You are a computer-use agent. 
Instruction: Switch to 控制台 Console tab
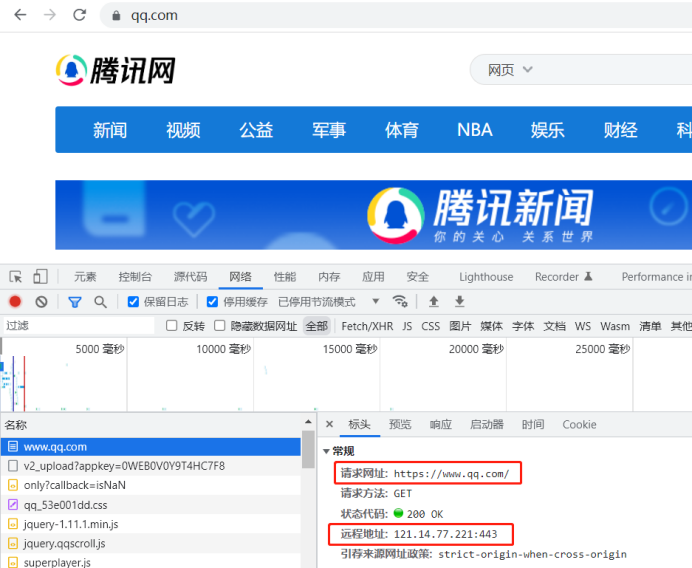(135, 277)
